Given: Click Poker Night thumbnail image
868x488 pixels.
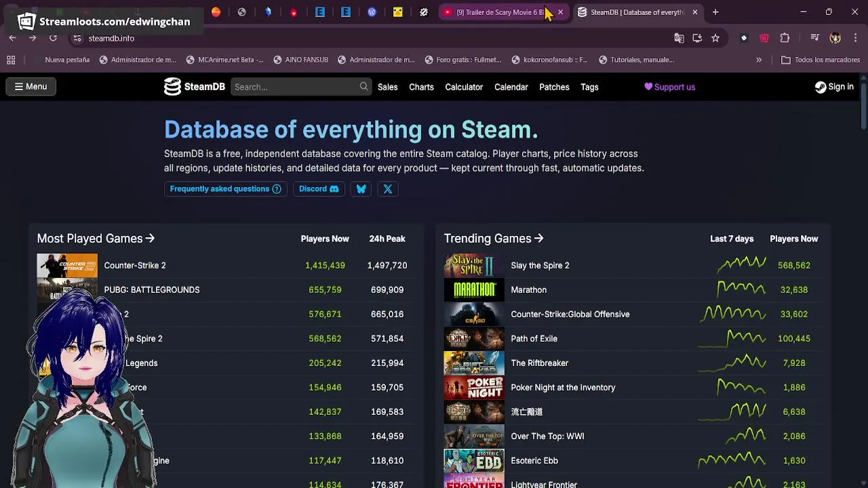Looking at the screenshot, I should (474, 388).
